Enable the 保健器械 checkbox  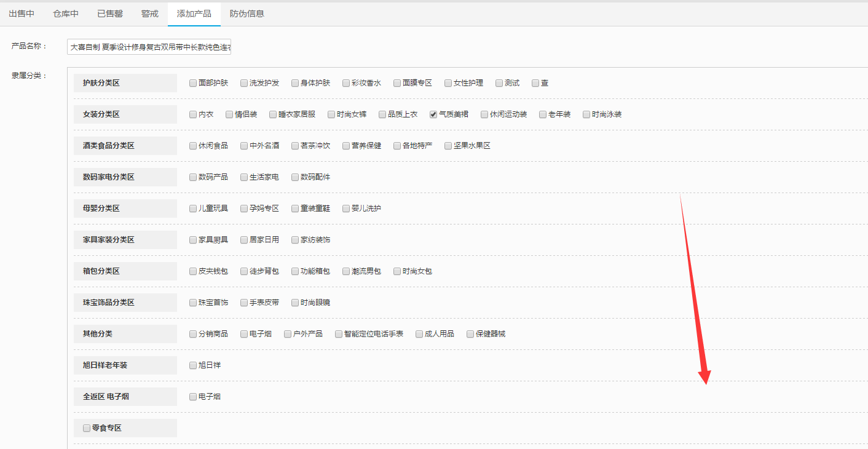[470, 334]
